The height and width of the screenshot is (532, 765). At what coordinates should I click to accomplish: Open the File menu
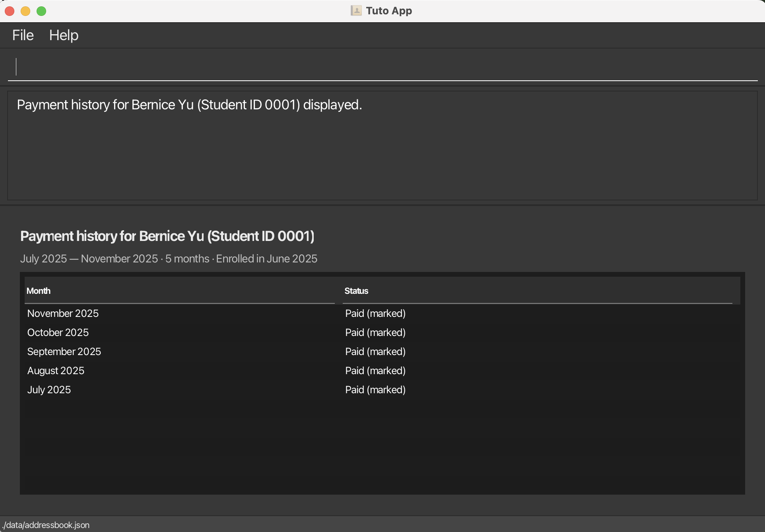coord(23,35)
